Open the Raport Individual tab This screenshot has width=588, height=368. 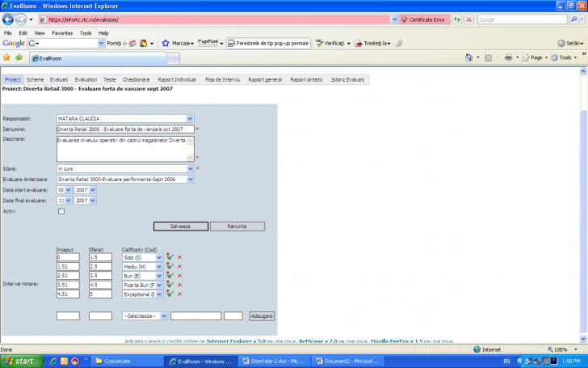click(x=177, y=79)
